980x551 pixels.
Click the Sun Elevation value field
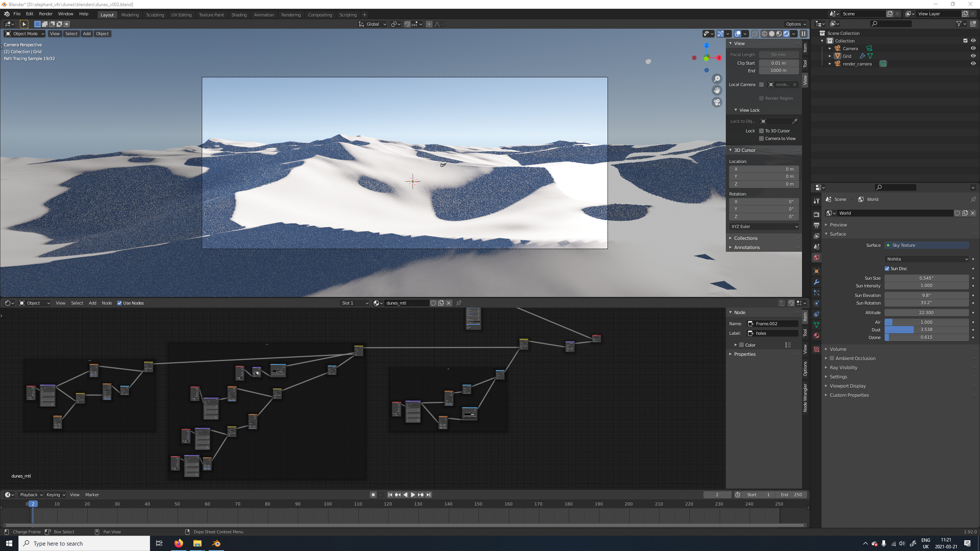click(926, 295)
